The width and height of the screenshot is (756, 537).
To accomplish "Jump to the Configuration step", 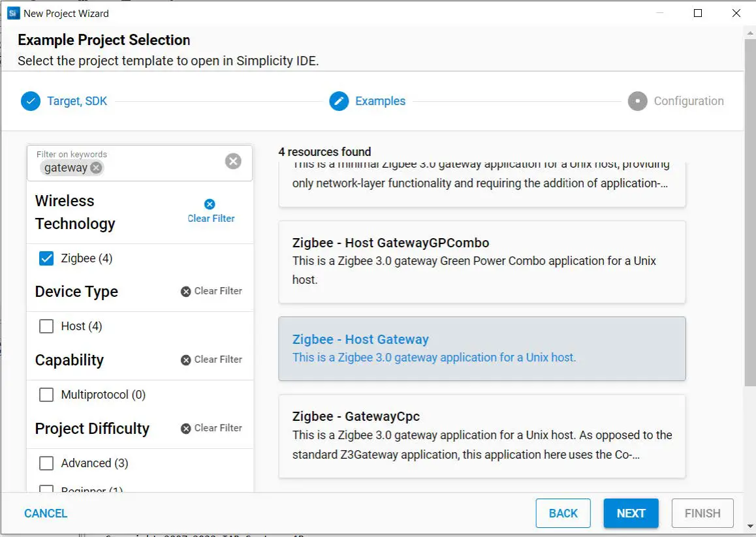I will (x=688, y=101).
